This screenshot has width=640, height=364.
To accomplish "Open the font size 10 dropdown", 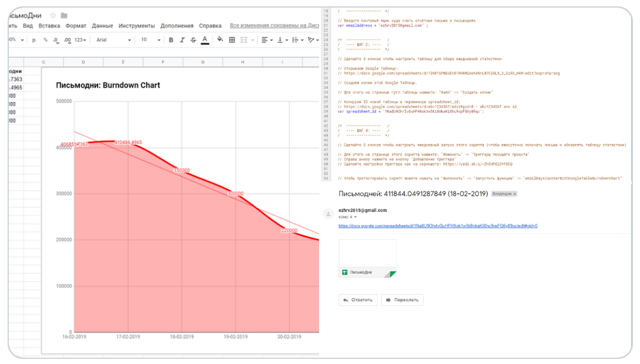I will pos(150,40).
